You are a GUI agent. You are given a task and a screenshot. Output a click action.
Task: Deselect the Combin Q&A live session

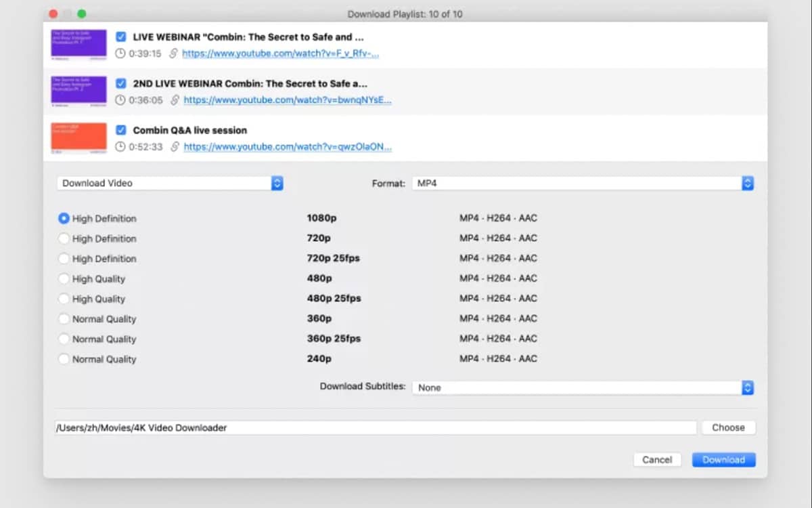pyautogui.click(x=120, y=130)
